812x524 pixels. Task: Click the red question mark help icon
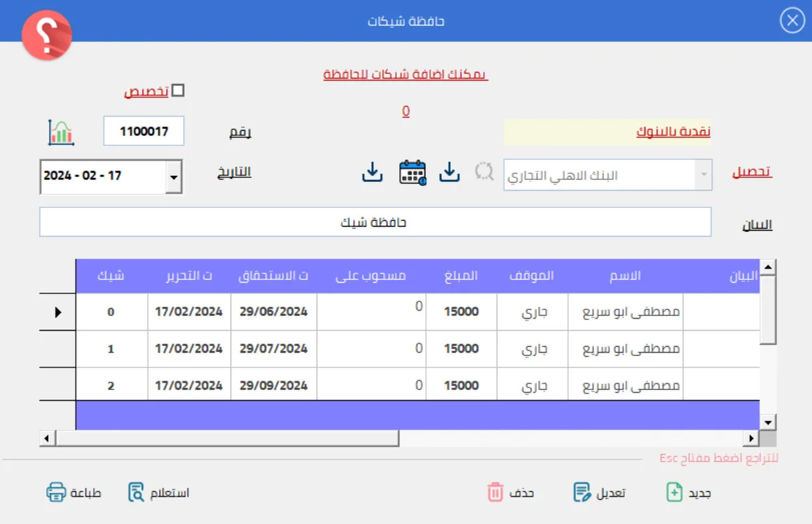click(x=46, y=36)
